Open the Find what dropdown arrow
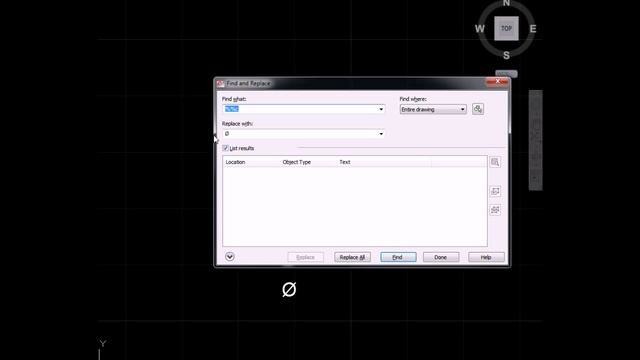640x360 pixels. click(381, 109)
